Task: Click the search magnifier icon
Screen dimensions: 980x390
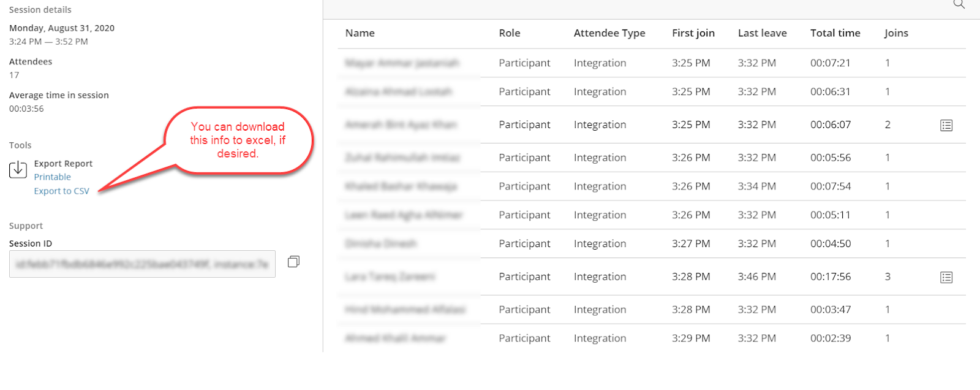Action: point(959,4)
